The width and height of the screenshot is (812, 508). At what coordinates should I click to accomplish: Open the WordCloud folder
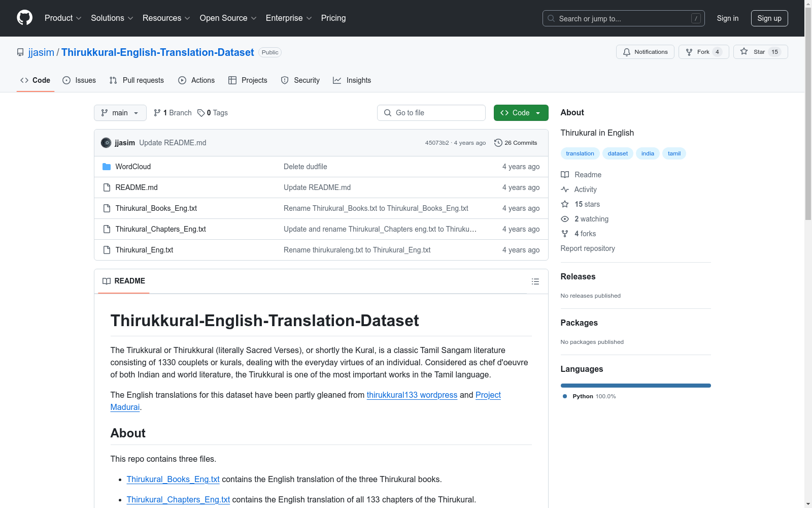click(133, 167)
